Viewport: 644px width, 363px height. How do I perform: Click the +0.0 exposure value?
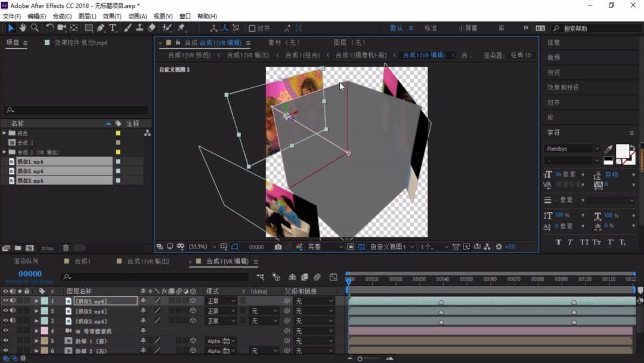click(x=510, y=247)
